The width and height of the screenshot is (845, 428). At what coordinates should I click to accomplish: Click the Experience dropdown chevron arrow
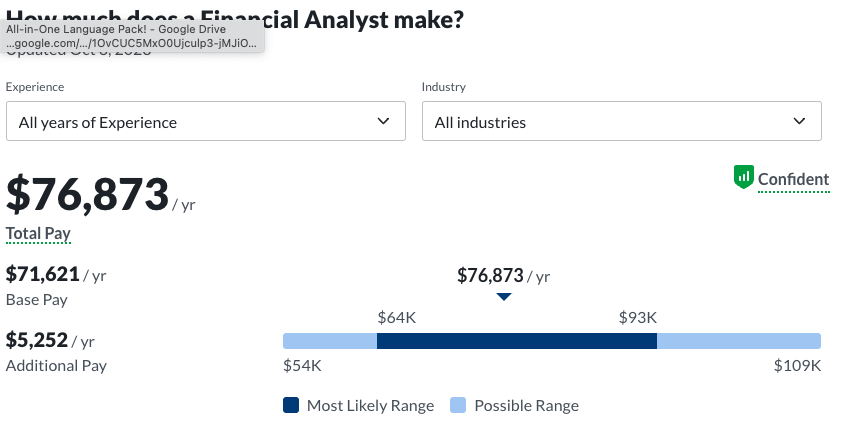[x=383, y=121]
